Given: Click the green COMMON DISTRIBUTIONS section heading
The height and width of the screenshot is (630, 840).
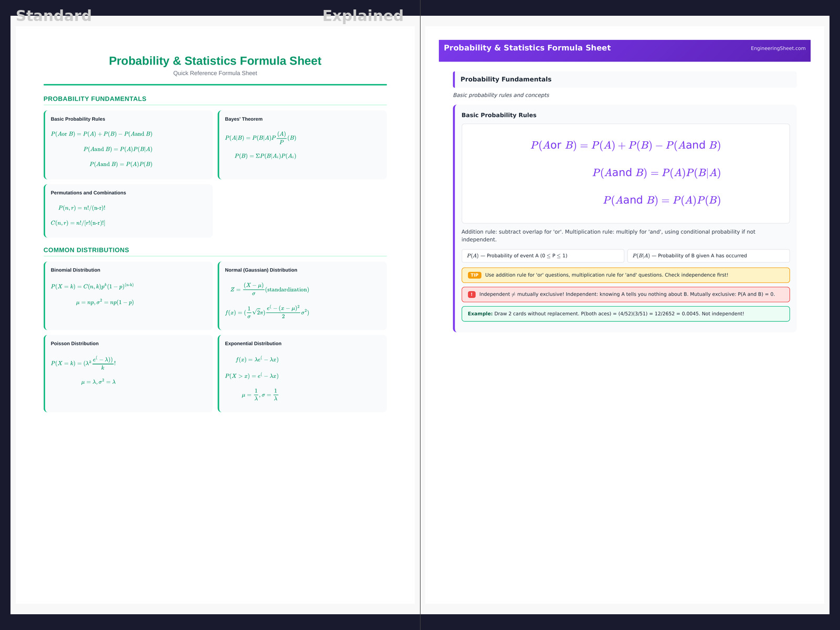Looking at the screenshot, I should pos(86,250).
